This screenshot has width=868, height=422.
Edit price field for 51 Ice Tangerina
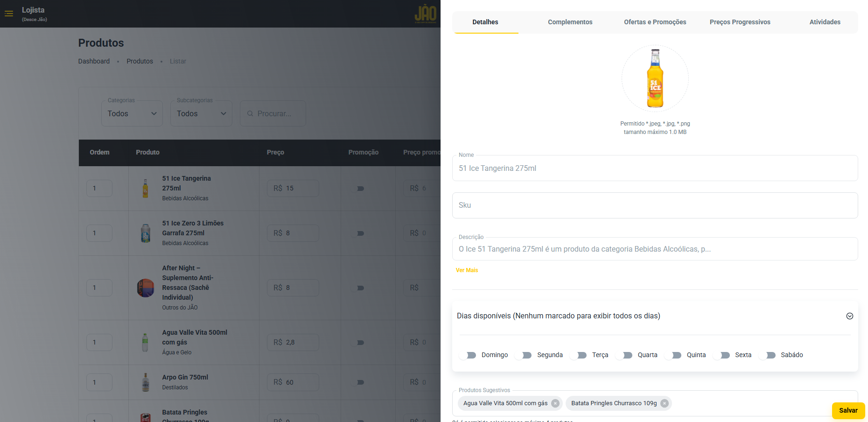point(293,189)
